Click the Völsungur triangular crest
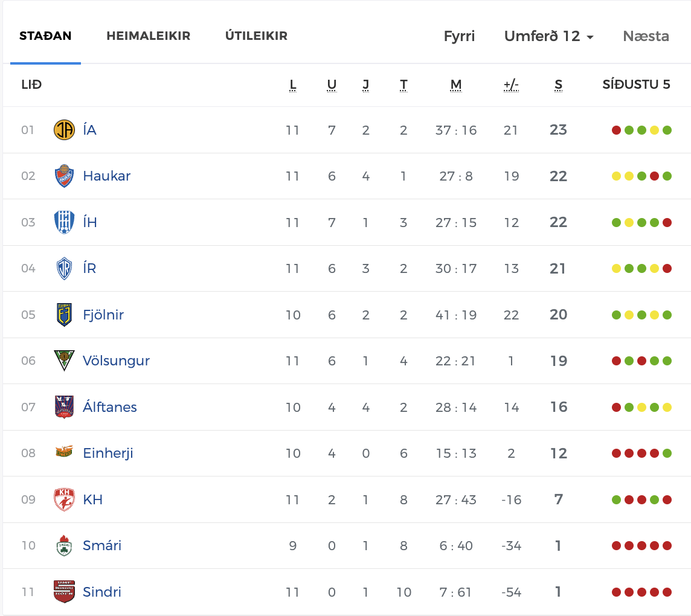This screenshot has width=691, height=616. tap(64, 361)
